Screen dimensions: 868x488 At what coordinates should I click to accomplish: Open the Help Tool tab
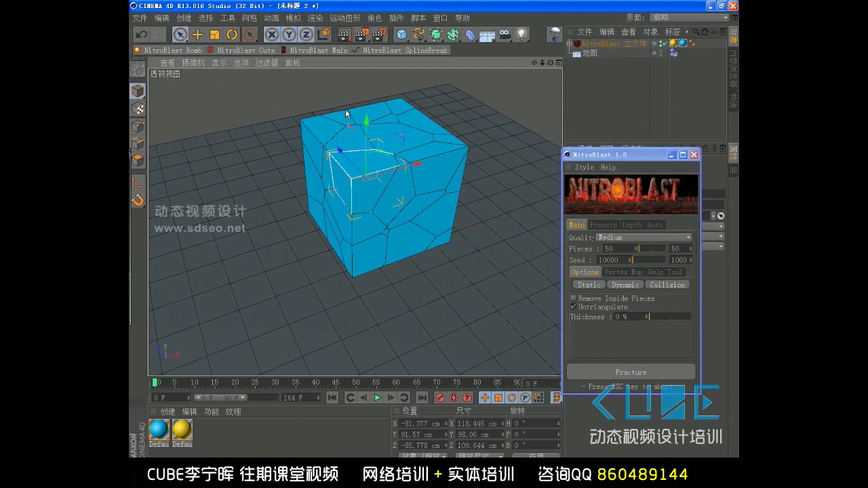point(665,272)
